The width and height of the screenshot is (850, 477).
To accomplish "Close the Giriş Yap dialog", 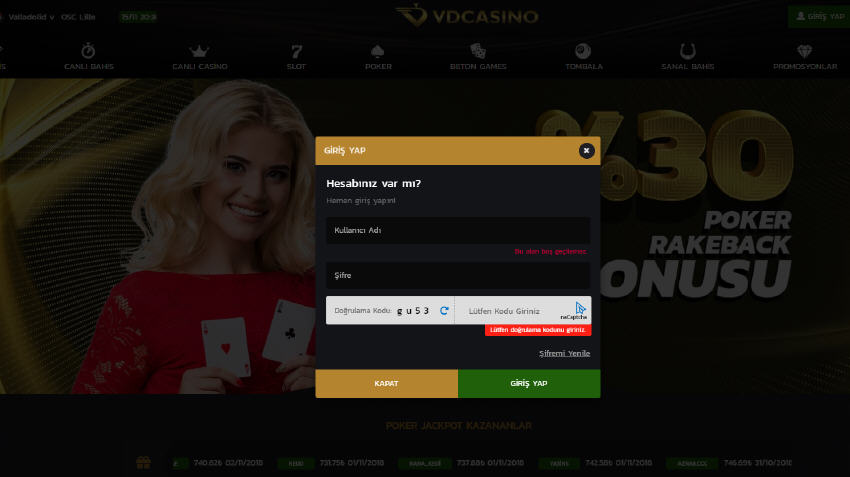I will [586, 151].
